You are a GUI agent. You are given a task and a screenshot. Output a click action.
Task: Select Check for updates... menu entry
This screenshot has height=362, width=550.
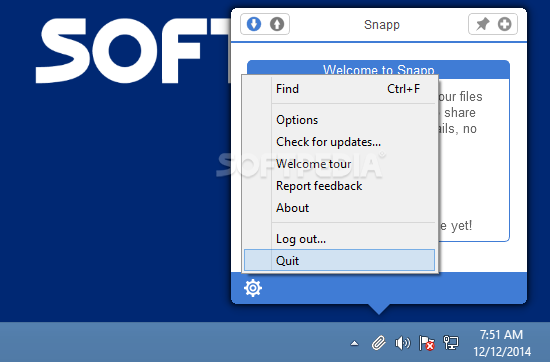click(340, 142)
